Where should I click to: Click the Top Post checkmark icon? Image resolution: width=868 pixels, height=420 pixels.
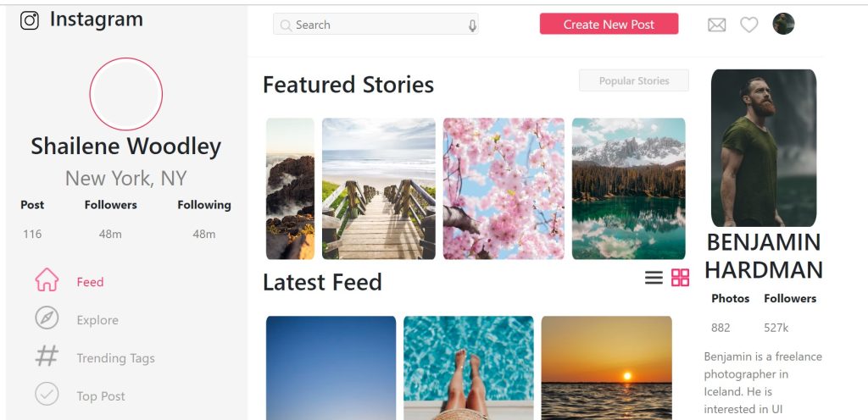point(47,395)
